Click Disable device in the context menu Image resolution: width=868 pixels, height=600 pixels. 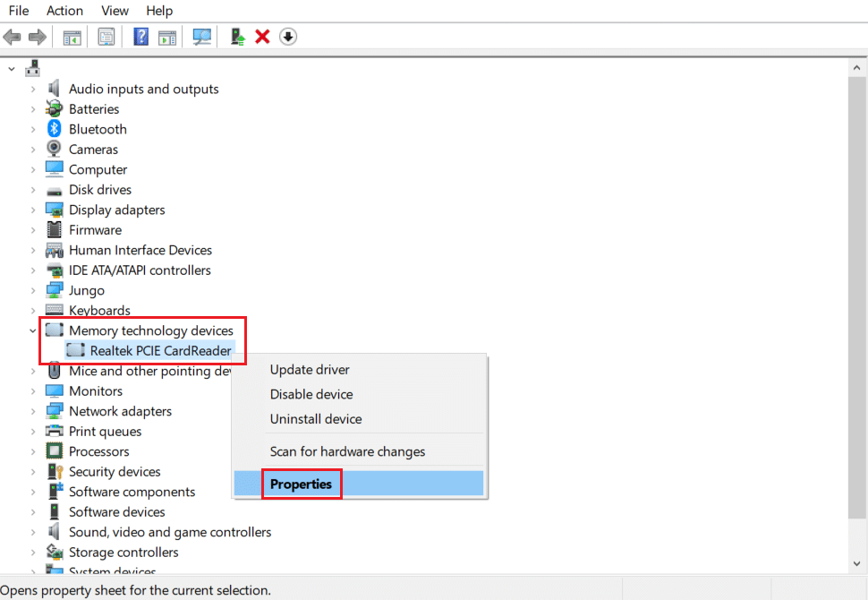click(x=311, y=394)
